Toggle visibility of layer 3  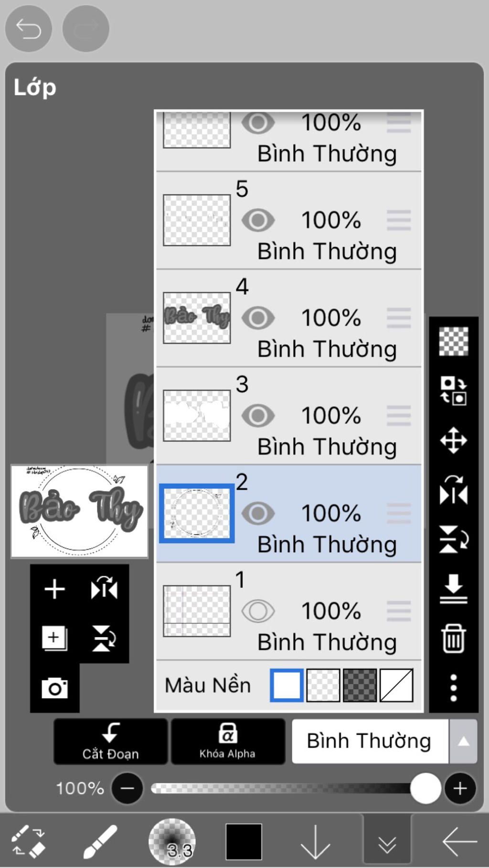coord(258,416)
